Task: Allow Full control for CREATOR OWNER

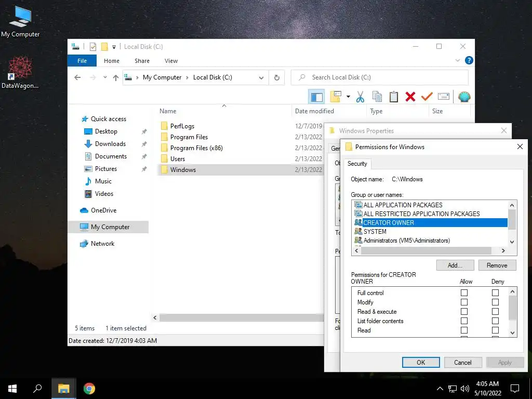Action: coord(464,292)
